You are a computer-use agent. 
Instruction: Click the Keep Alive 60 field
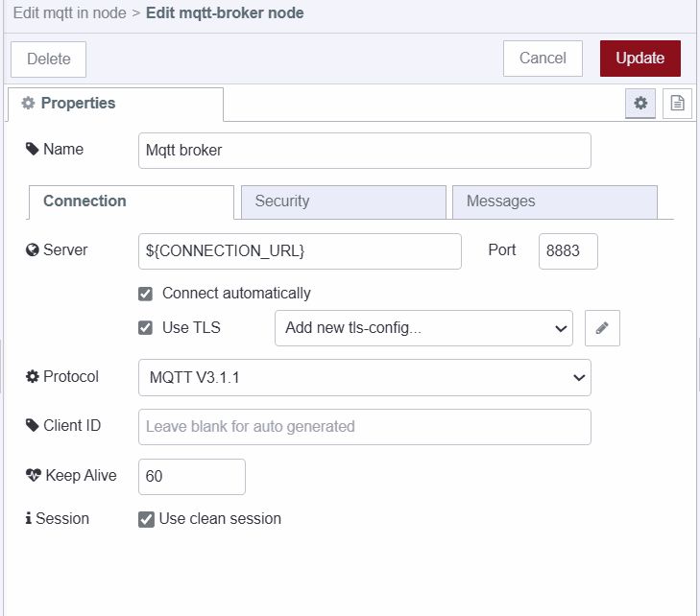192,476
